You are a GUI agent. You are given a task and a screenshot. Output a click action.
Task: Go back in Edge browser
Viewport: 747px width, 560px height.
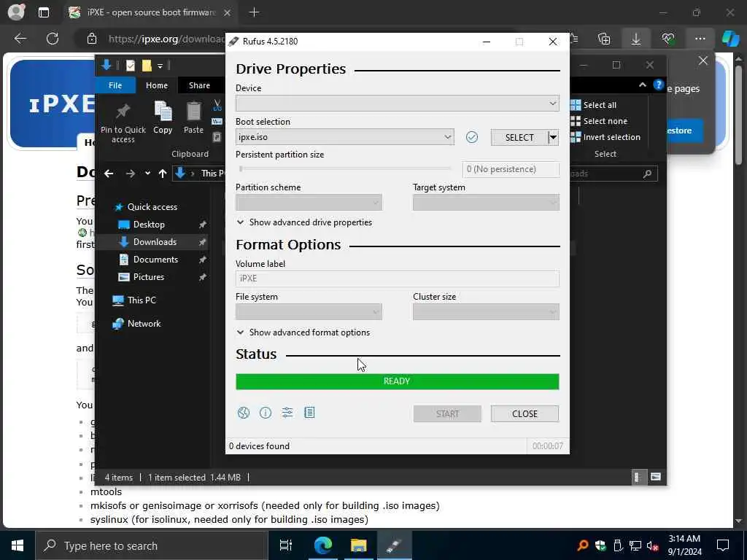click(x=20, y=39)
